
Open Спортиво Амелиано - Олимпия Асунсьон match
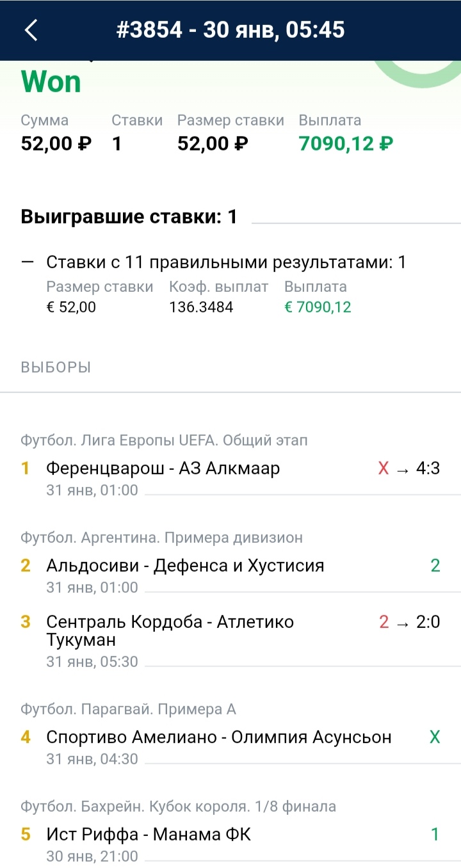click(x=218, y=737)
